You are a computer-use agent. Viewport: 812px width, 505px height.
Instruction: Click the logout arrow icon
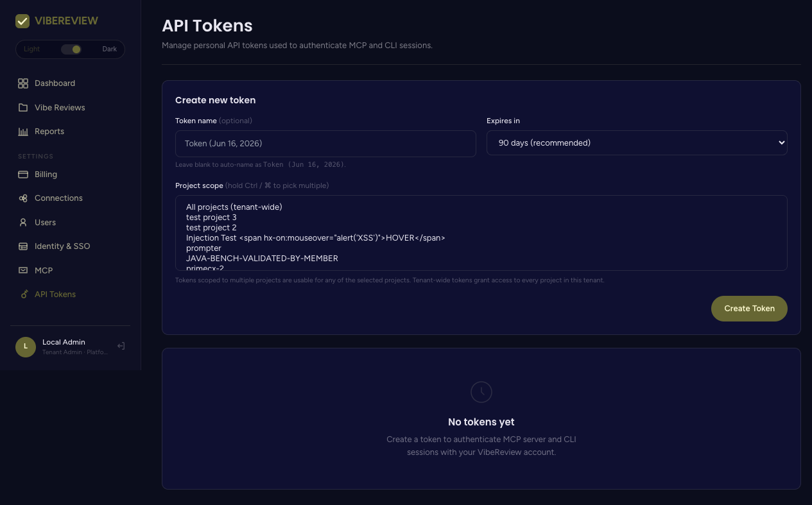click(121, 346)
